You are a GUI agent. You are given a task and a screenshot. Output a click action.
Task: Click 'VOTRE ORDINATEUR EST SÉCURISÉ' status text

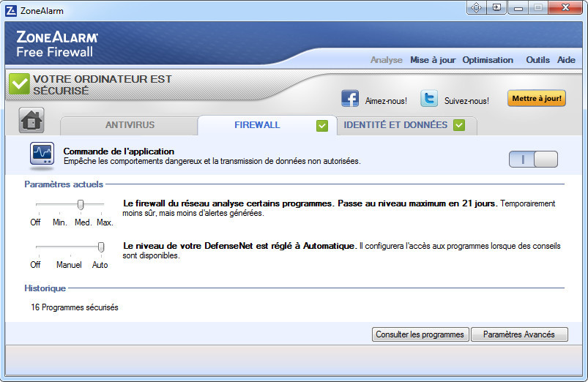102,85
